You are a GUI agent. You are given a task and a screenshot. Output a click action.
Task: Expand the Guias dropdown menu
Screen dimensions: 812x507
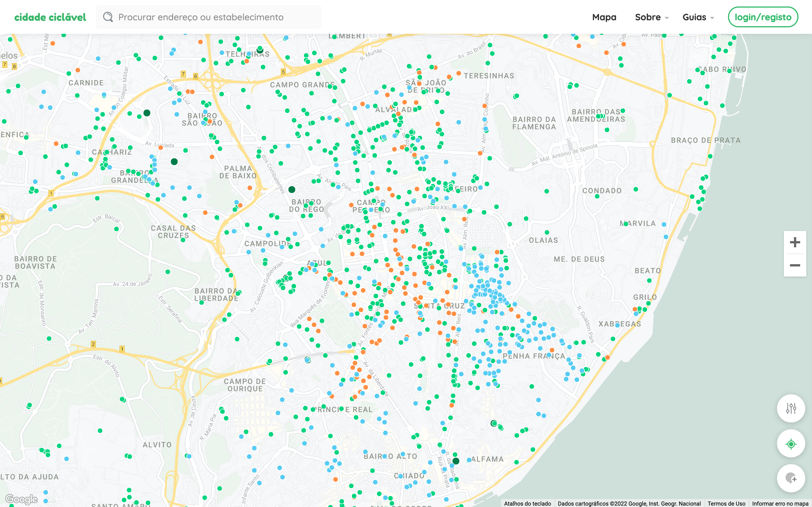click(x=698, y=17)
